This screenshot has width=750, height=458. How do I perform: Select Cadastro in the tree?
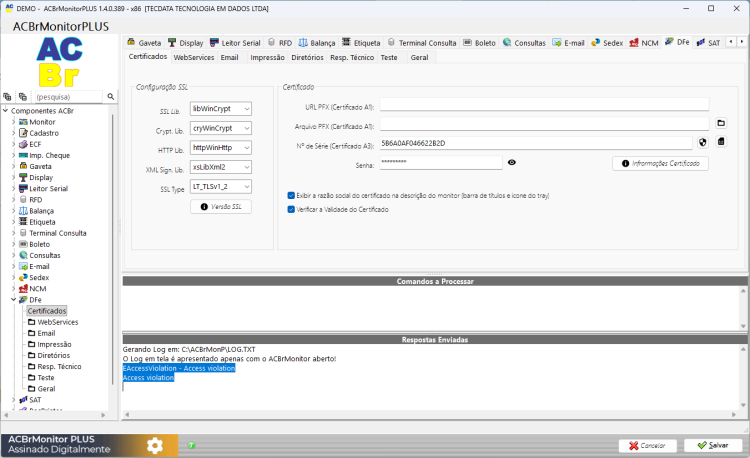pos(44,133)
